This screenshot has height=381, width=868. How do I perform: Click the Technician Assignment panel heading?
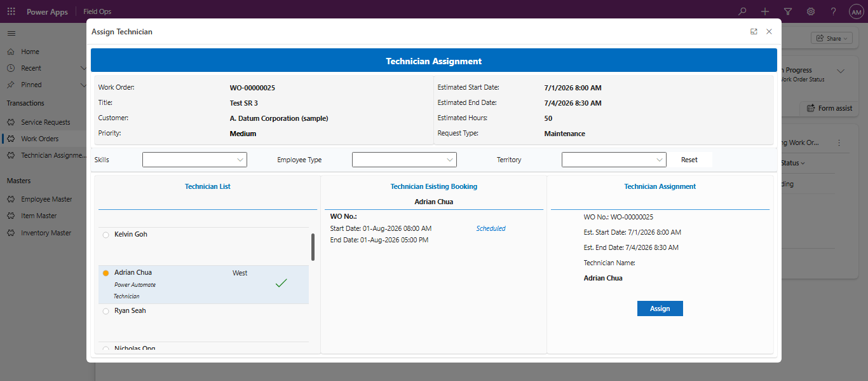click(x=660, y=186)
